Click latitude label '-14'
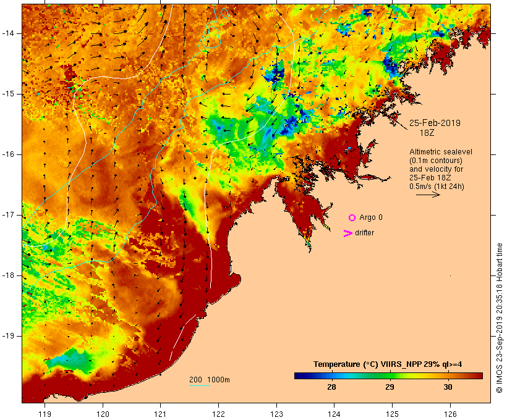The height and width of the screenshot is (420, 507). pyautogui.click(x=7, y=33)
